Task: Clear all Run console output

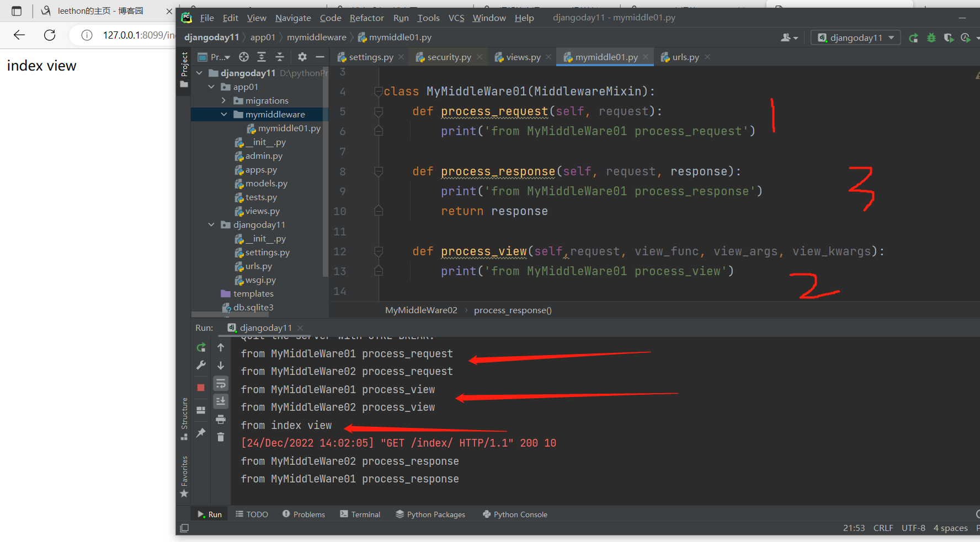Action: [221, 437]
